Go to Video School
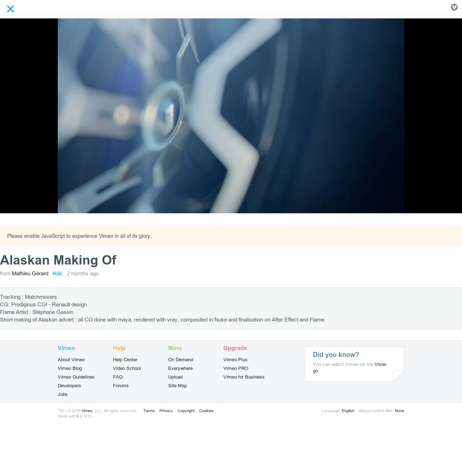This screenshot has width=462, height=476. 127,368
